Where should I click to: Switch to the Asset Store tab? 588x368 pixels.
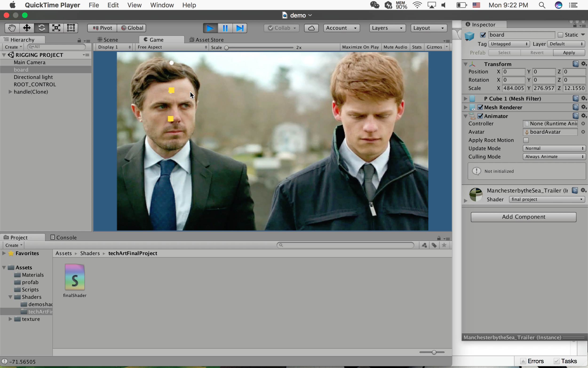click(x=206, y=40)
